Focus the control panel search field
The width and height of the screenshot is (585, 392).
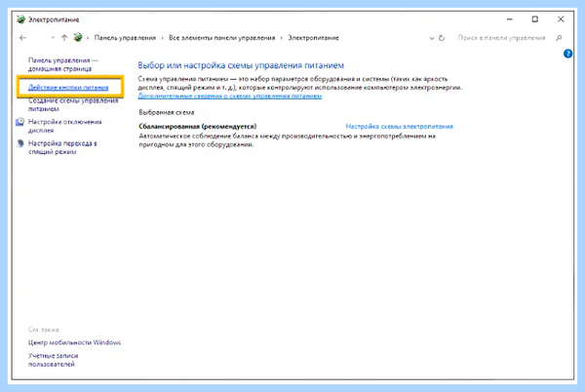click(x=501, y=38)
